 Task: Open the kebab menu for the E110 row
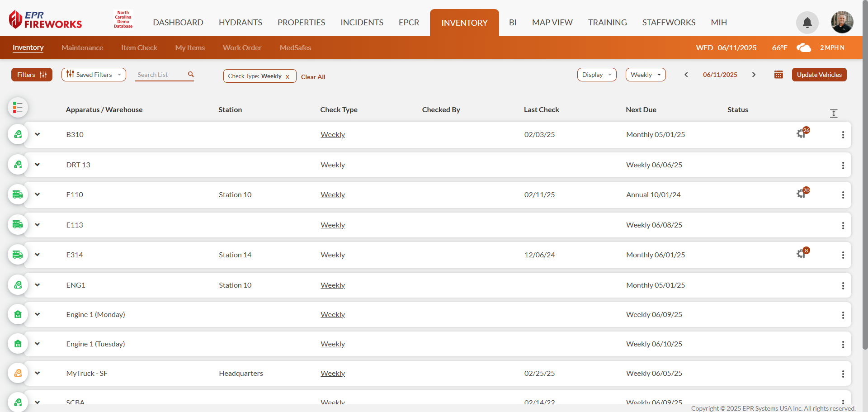pos(843,195)
